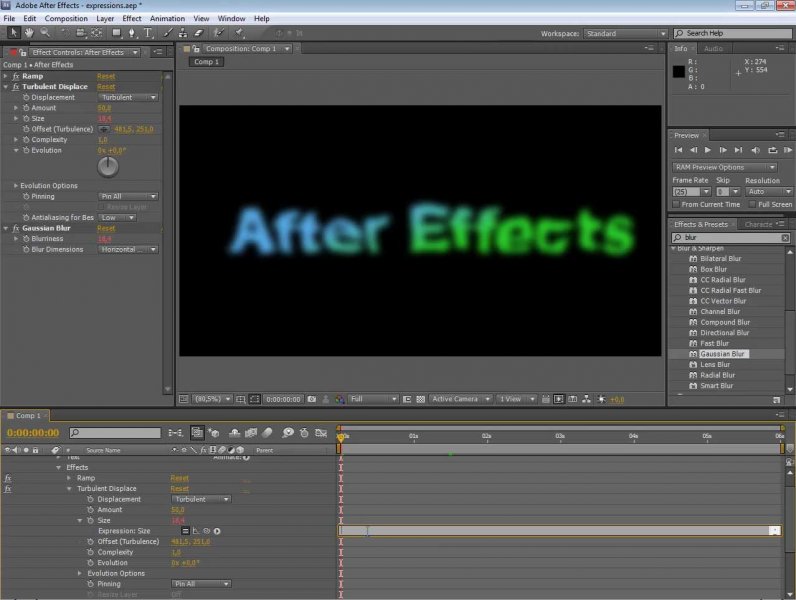Switch to the Audio panel tab

pos(713,48)
